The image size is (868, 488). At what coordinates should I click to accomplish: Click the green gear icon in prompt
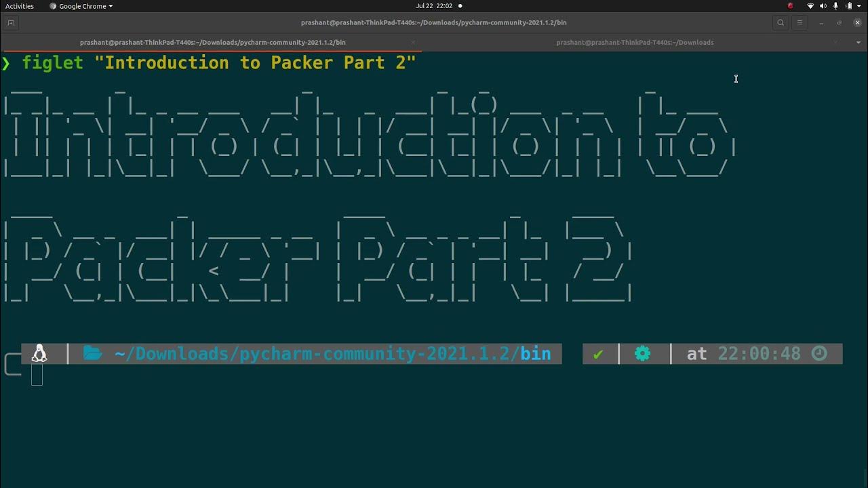(x=642, y=354)
